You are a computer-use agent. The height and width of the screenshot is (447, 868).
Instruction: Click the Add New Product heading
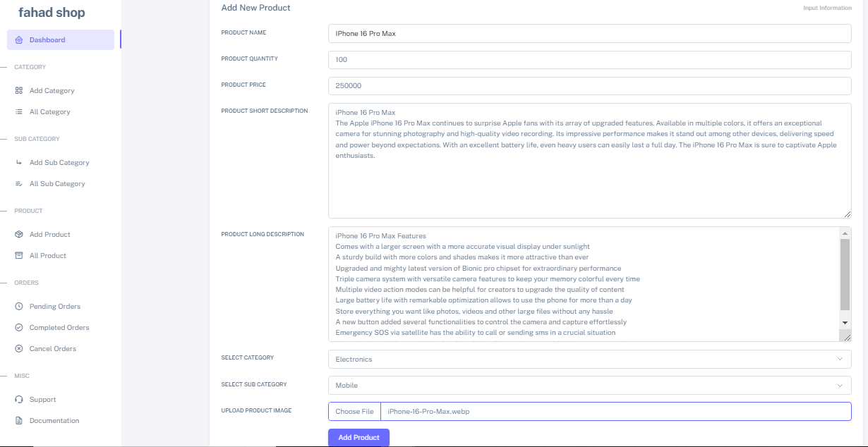(x=255, y=8)
